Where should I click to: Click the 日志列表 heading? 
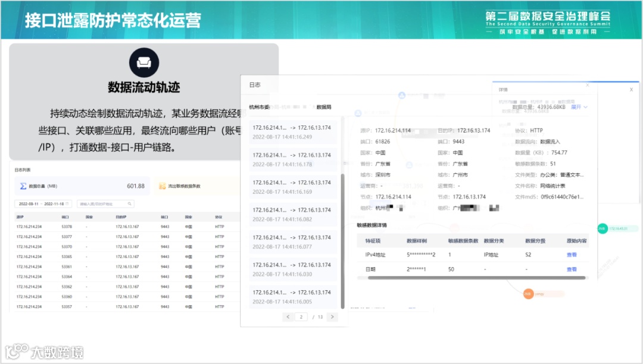23,170
